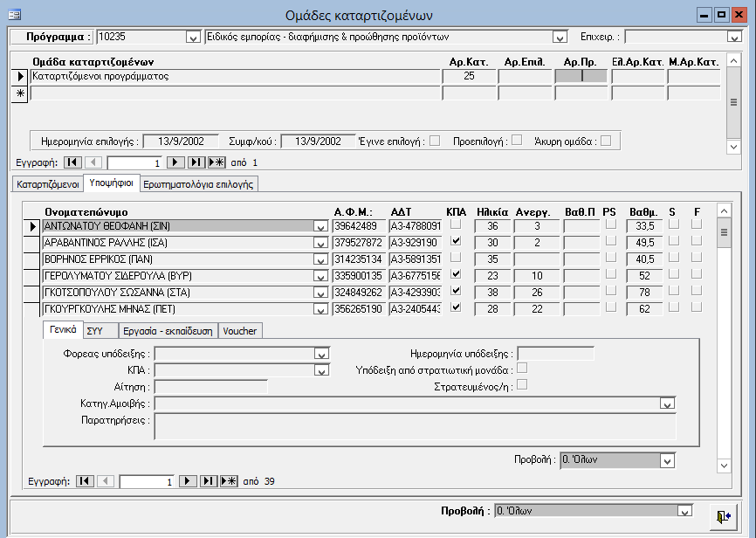This screenshot has height=538, width=756.
Task: Go to next record in candidates navigator
Action: coord(188,480)
